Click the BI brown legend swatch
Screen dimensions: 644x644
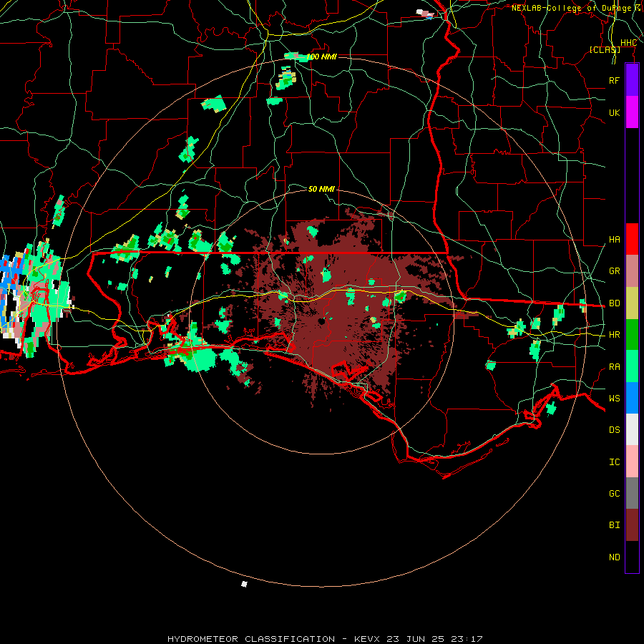click(x=632, y=525)
